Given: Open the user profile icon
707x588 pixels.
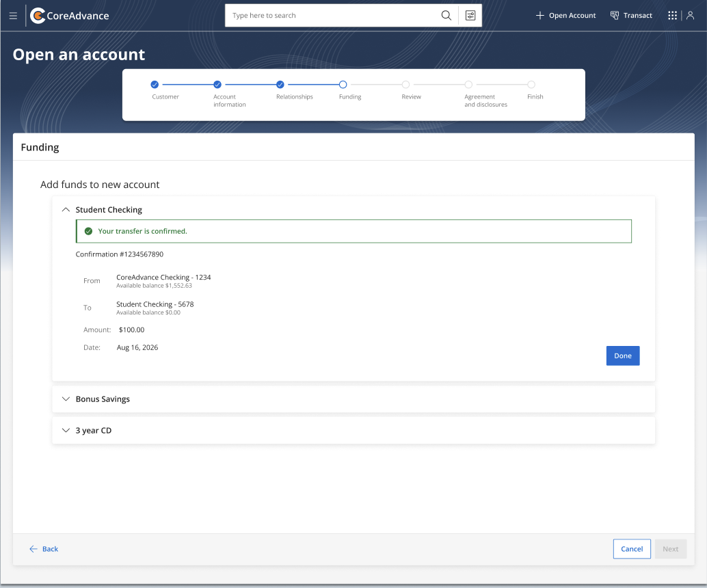Looking at the screenshot, I should (691, 15).
